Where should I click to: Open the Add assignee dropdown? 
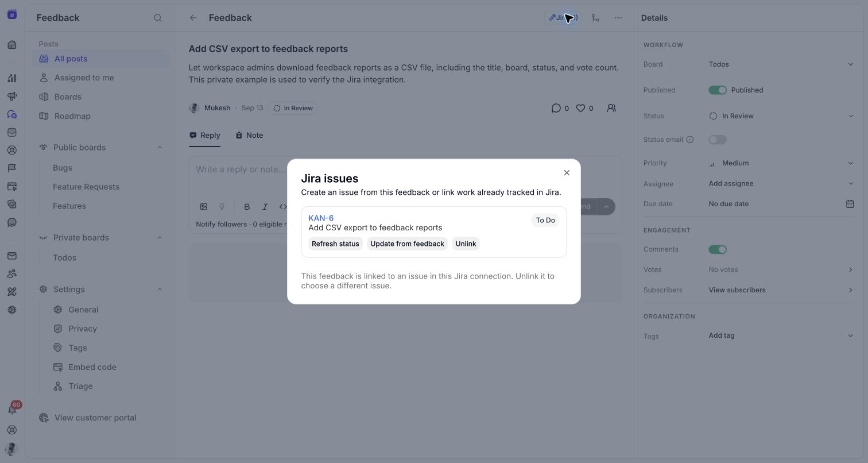tap(781, 184)
